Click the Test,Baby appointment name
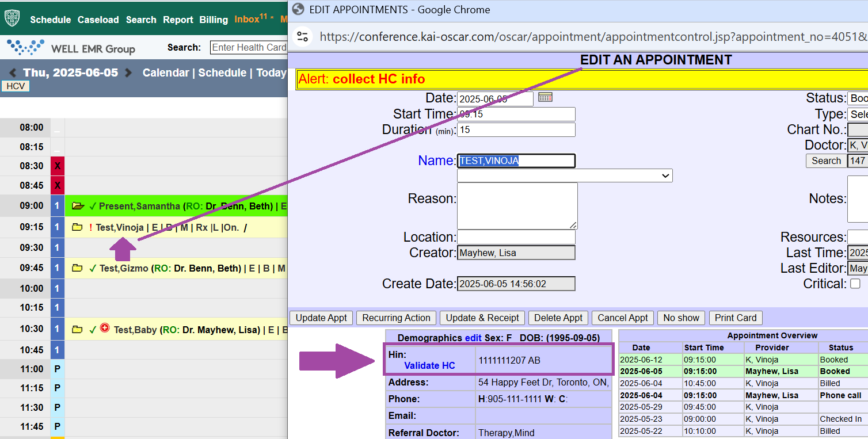Screen dimensions: 868x439 [x=135, y=330]
